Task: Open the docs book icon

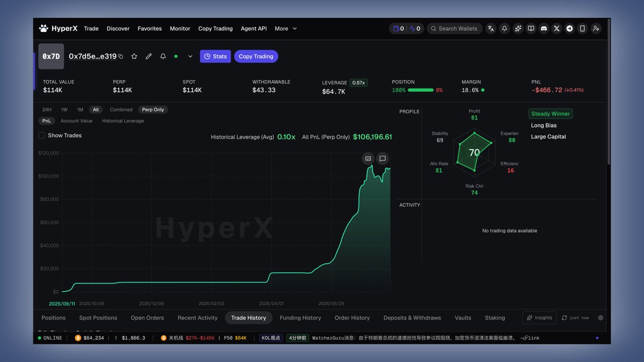Action: click(x=531, y=28)
